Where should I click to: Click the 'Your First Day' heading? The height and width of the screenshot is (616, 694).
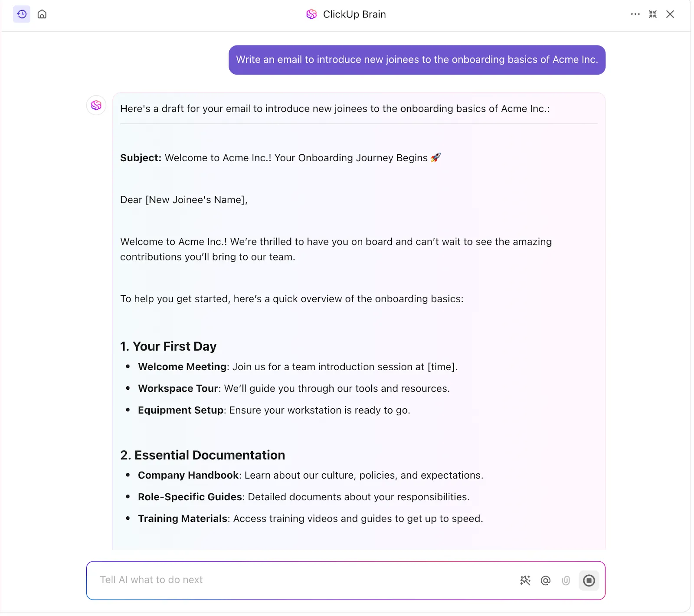tap(168, 346)
